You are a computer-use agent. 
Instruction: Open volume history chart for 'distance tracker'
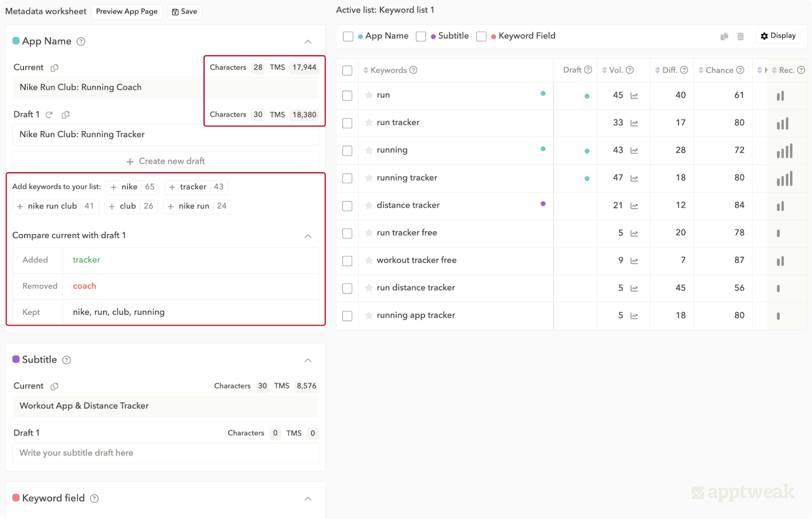pyautogui.click(x=634, y=206)
